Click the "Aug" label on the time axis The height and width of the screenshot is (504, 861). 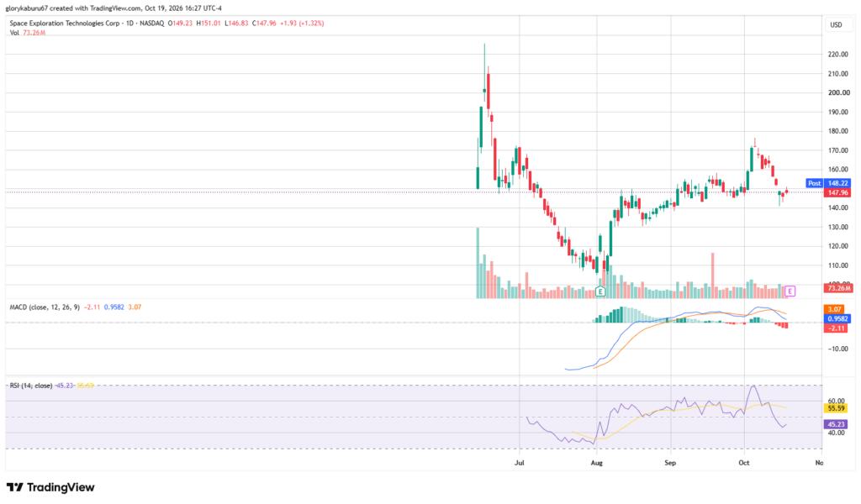tap(596, 463)
